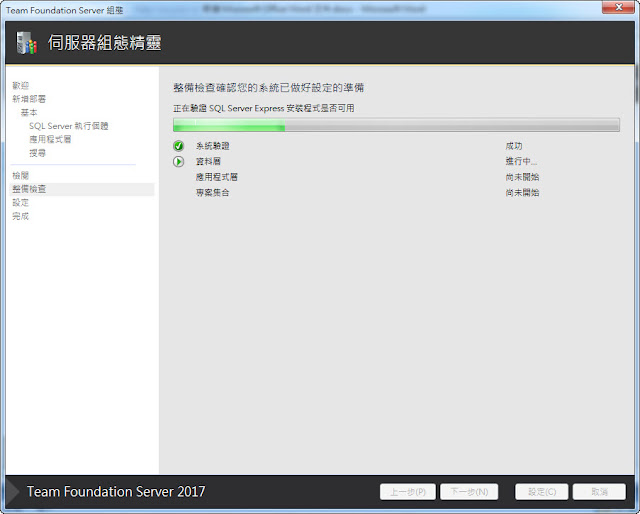Click the 尚未開始 status for 應用程式層
Viewport: 640px width, 514px height.
click(522, 177)
